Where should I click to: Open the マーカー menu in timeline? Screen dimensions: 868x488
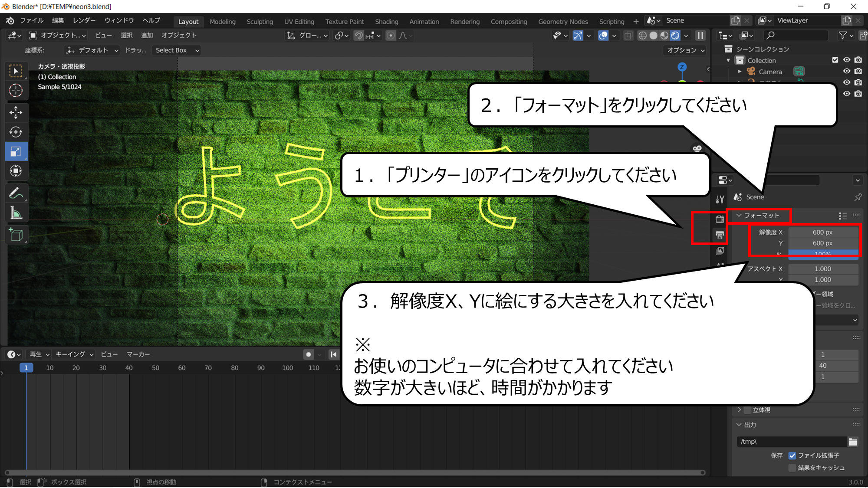[x=138, y=354]
